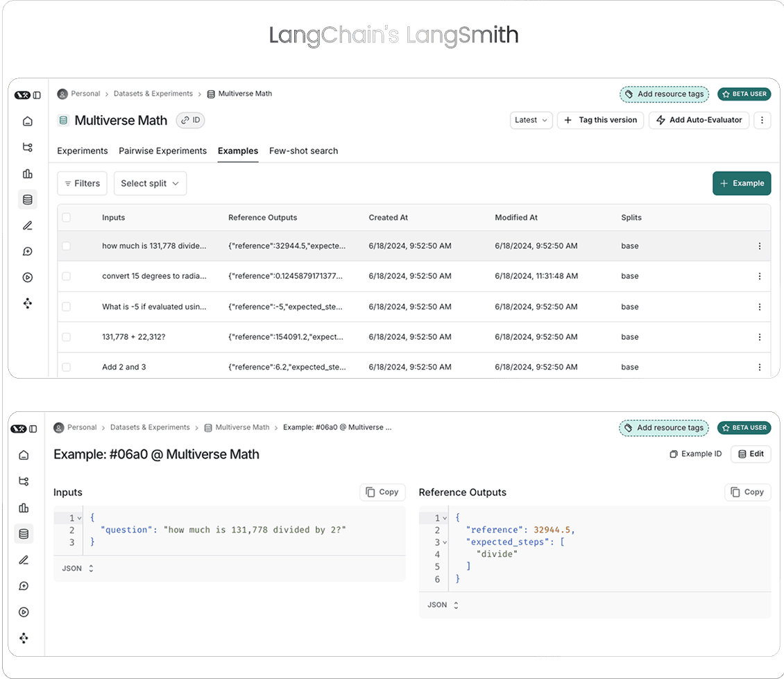Open the 'convert 15 degrees to radia...' input cell
The image size is (784, 679).
154,276
